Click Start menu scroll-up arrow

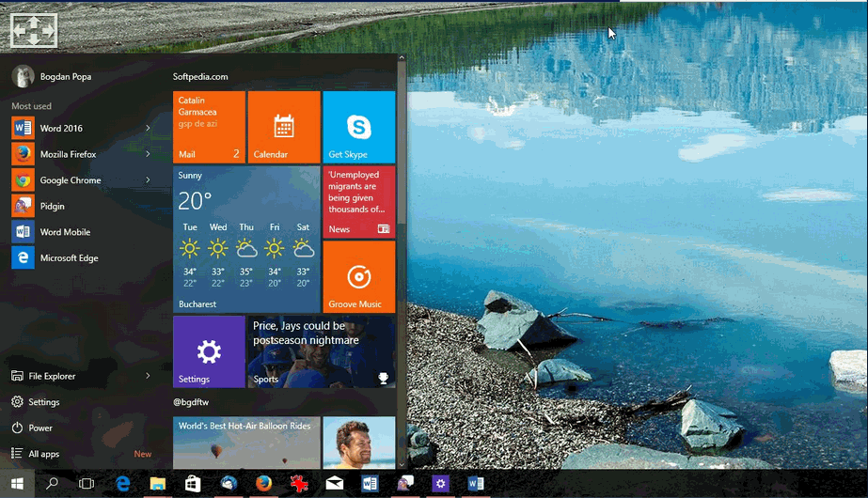coord(402,57)
